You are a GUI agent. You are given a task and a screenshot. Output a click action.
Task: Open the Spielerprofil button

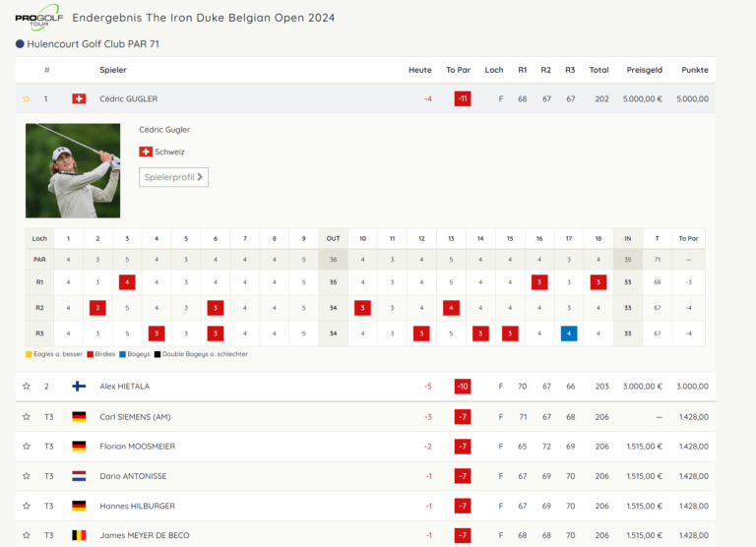tap(173, 177)
